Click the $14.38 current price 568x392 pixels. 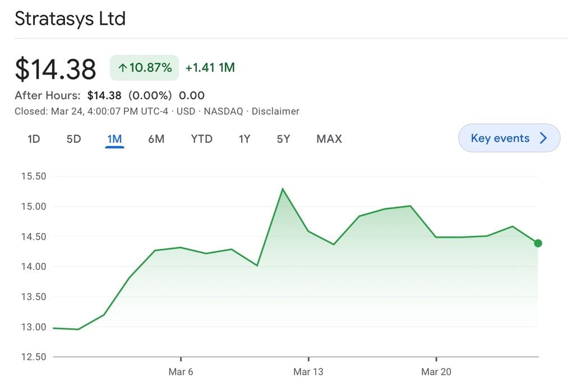[x=56, y=69]
